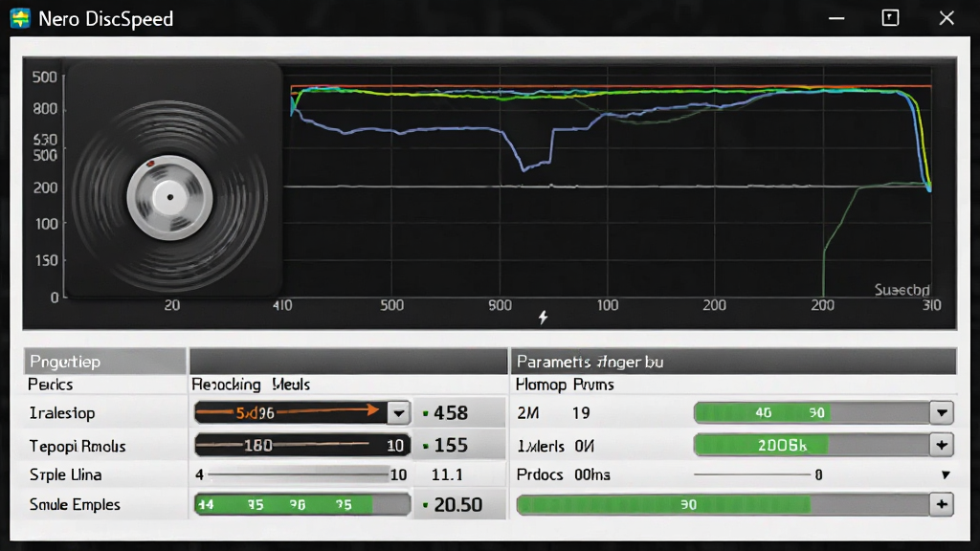Click the Tepopi Rmolis 180 field
Viewport: 980px width, 551px height.
pos(302,446)
